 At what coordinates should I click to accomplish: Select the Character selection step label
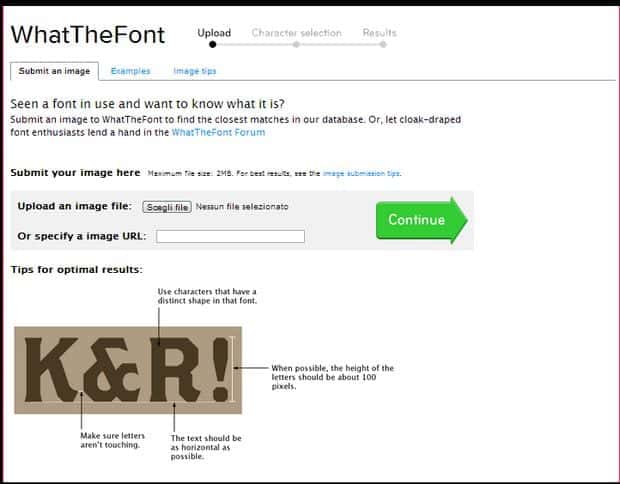click(x=297, y=33)
